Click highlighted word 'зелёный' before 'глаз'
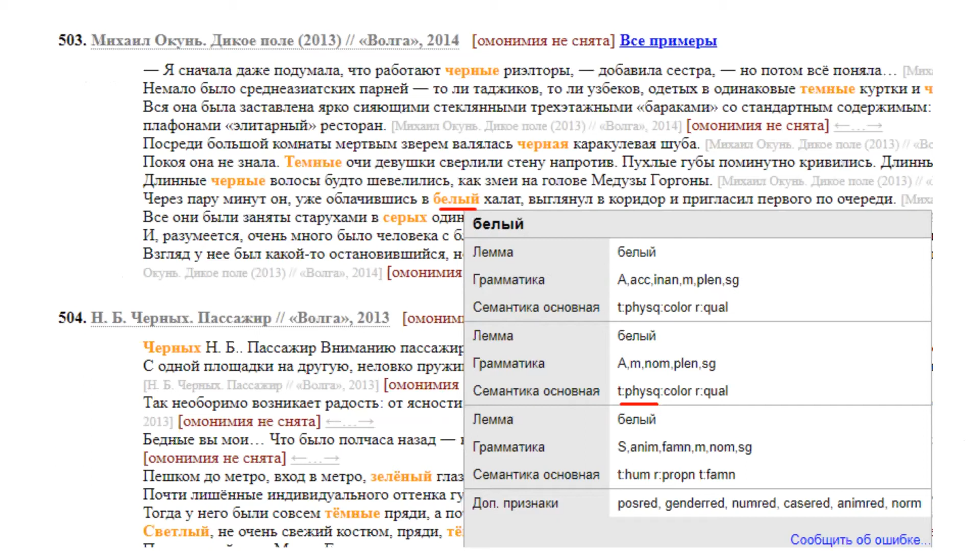Image resolution: width=980 pixels, height=551 pixels. [x=401, y=477]
